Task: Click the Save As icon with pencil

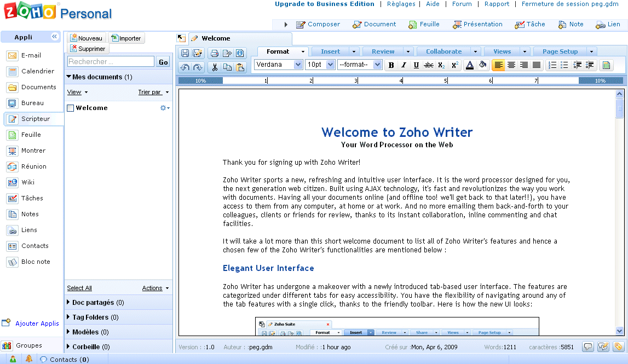Action: (x=198, y=53)
